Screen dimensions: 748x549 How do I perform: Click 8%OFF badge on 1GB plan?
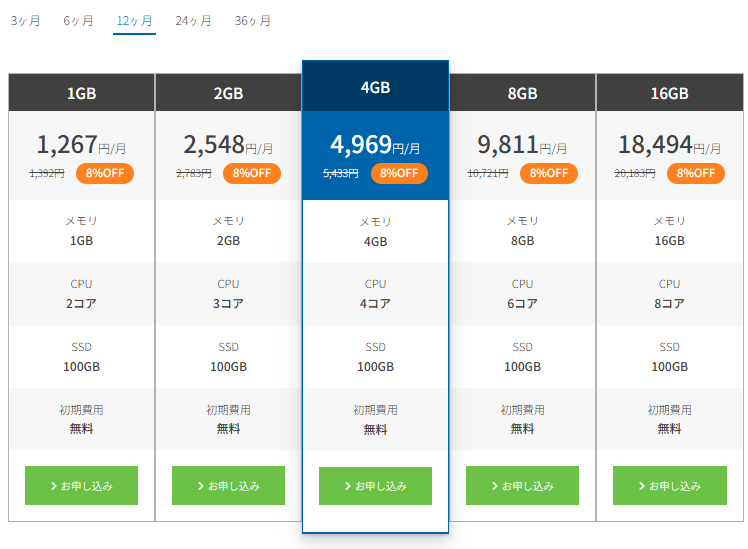click(105, 173)
